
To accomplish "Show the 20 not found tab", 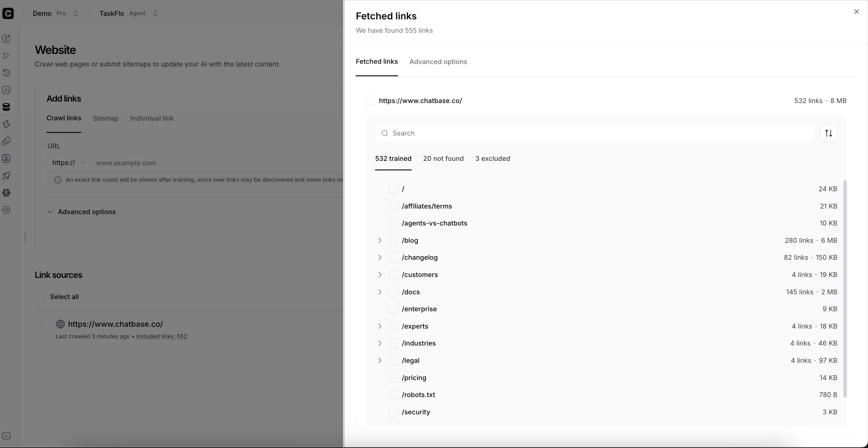I will (x=443, y=159).
